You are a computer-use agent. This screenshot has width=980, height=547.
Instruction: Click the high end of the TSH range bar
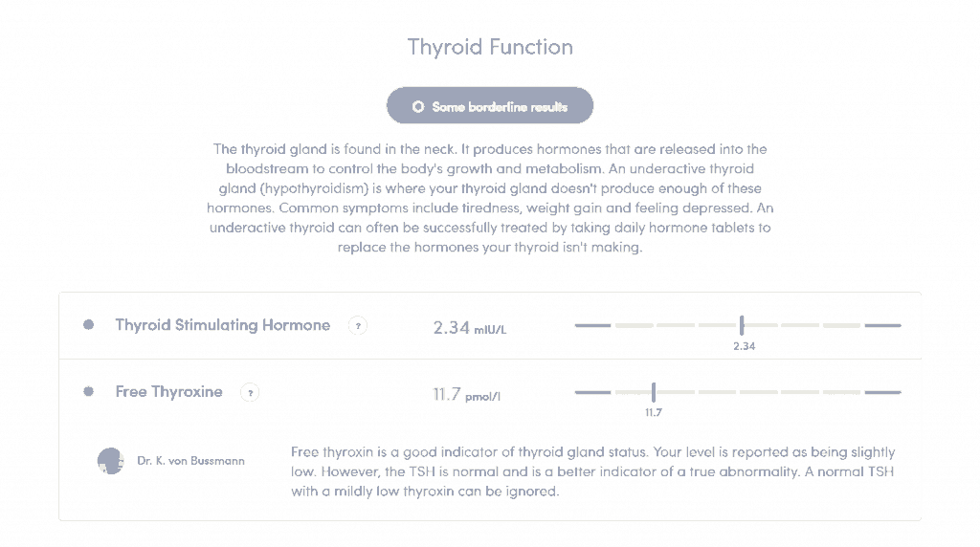[x=883, y=325]
